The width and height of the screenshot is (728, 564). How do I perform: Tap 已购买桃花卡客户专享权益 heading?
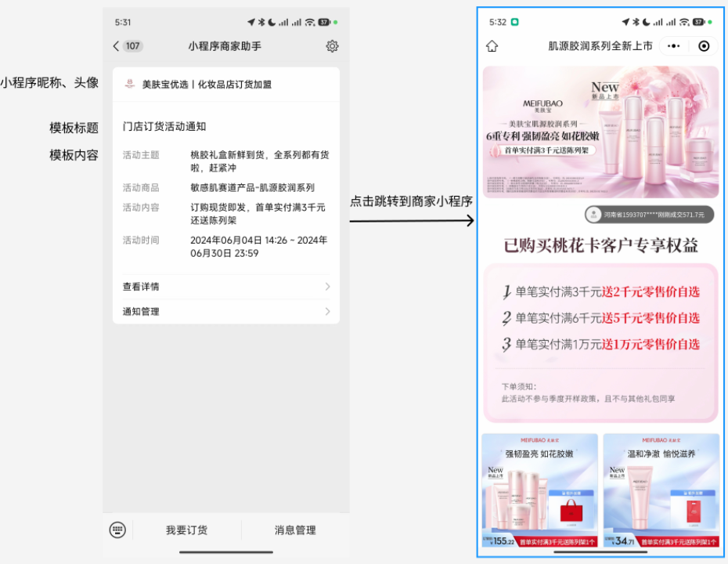click(x=600, y=245)
